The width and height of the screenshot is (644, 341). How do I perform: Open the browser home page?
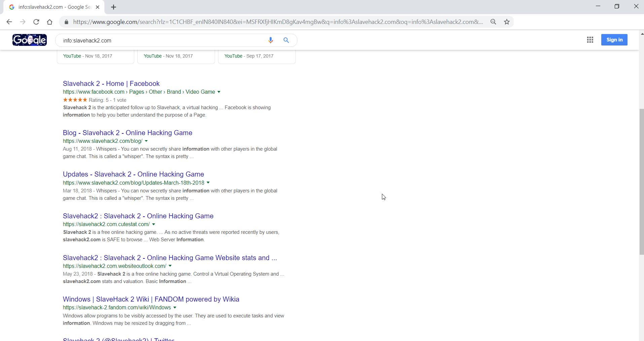(50, 22)
